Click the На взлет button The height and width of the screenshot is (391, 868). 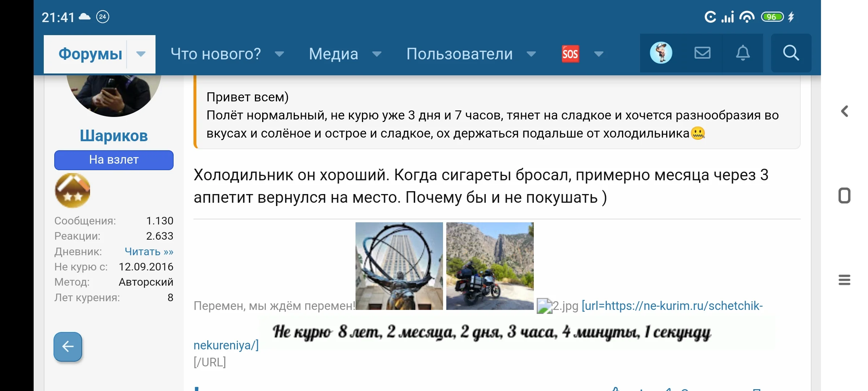tap(114, 160)
